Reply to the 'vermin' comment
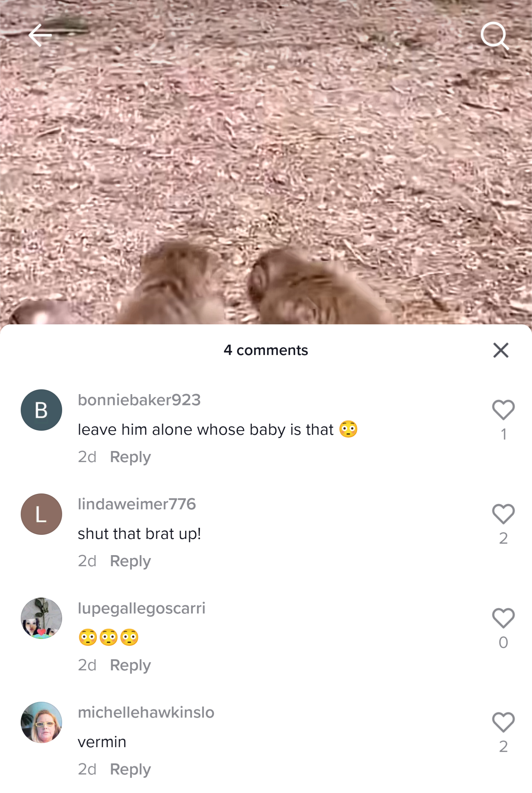Image resolution: width=532 pixels, height=793 pixels. click(x=130, y=770)
